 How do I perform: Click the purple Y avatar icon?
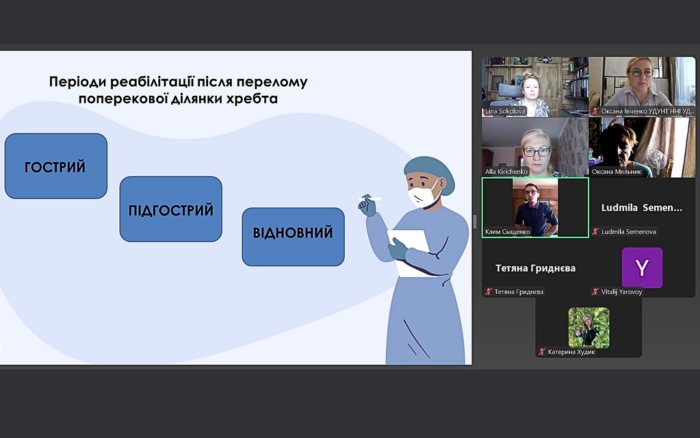tap(641, 267)
